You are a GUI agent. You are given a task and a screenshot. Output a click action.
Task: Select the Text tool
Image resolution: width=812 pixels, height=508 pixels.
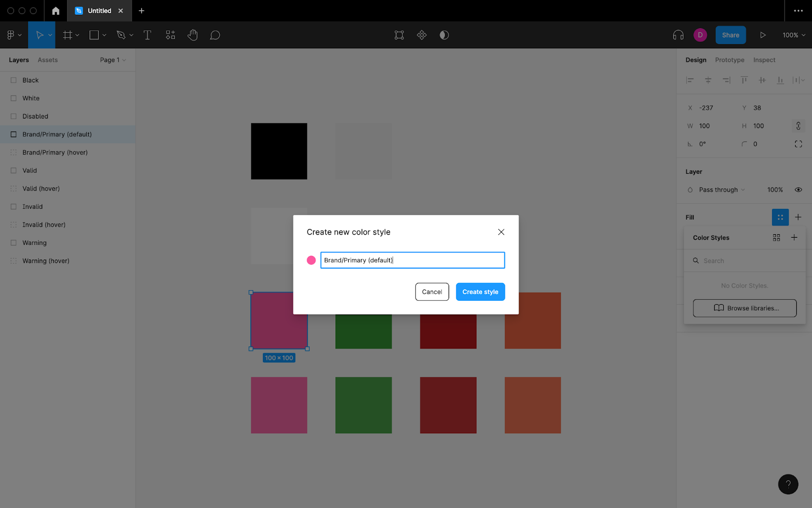147,35
